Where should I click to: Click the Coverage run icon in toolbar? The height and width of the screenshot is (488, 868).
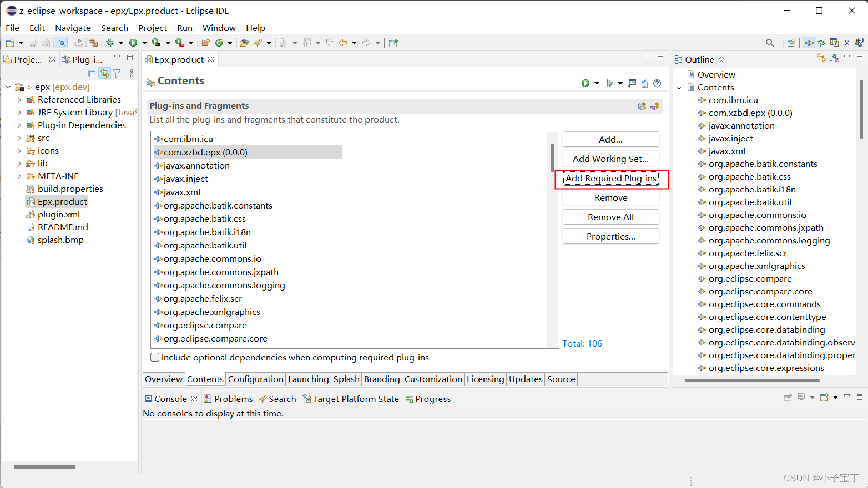[157, 43]
